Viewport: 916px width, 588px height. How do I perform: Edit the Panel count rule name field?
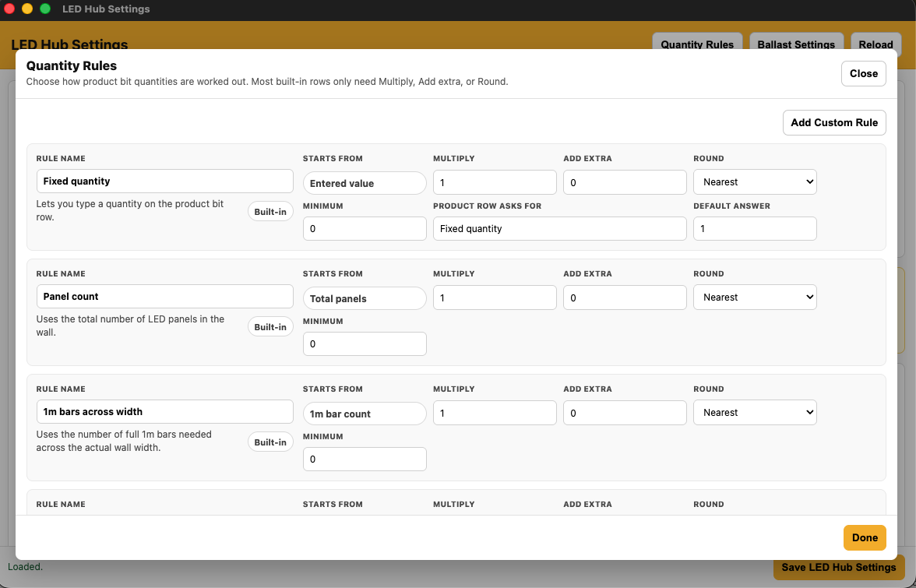pyautogui.click(x=165, y=296)
